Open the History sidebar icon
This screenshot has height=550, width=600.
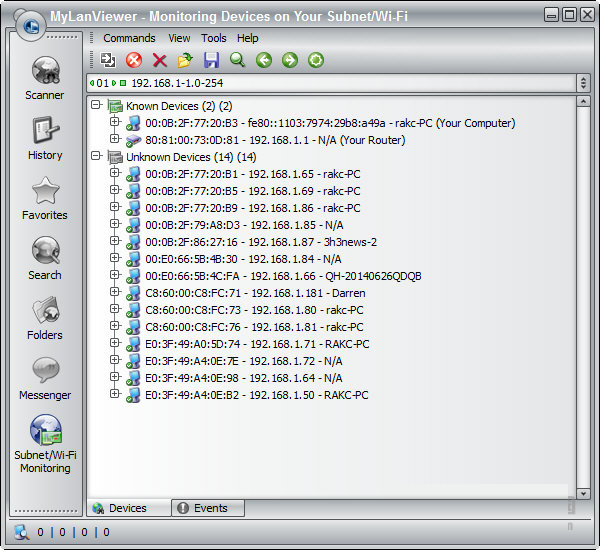44,138
